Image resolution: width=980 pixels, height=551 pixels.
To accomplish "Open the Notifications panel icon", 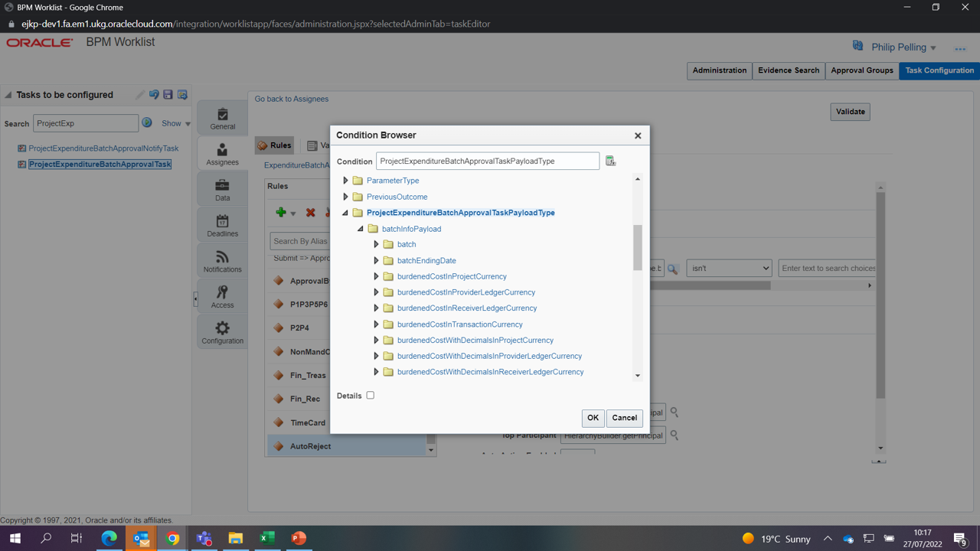I will point(222,259).
